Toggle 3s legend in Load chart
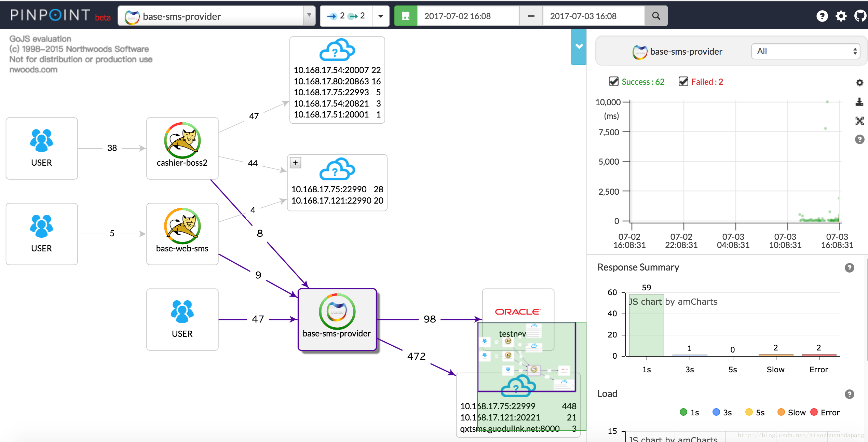This screenshot has width=868, height=442. 722,412
